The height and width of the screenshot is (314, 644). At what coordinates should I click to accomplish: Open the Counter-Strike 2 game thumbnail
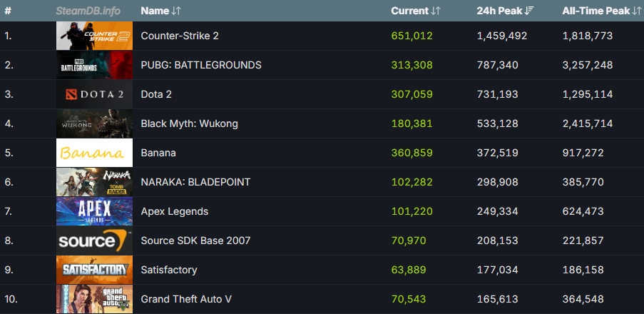click(x=94, y=36)
